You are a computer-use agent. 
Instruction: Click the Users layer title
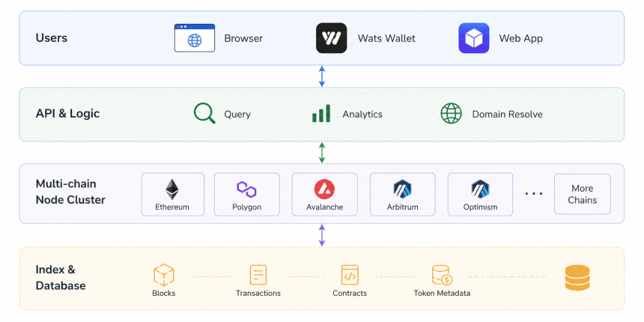point(52,37)
